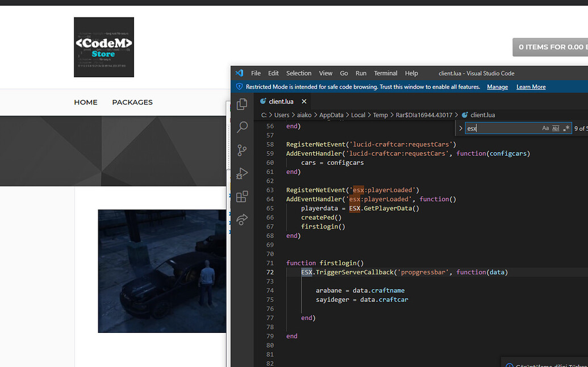Open the Explorer view in activity bar
Viewport: 588px width, 367px height.
tap(242, 104)
